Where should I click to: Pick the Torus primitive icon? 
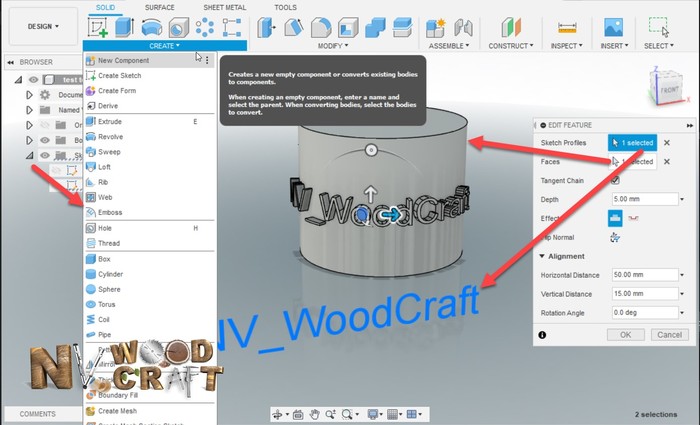(91, 304)
